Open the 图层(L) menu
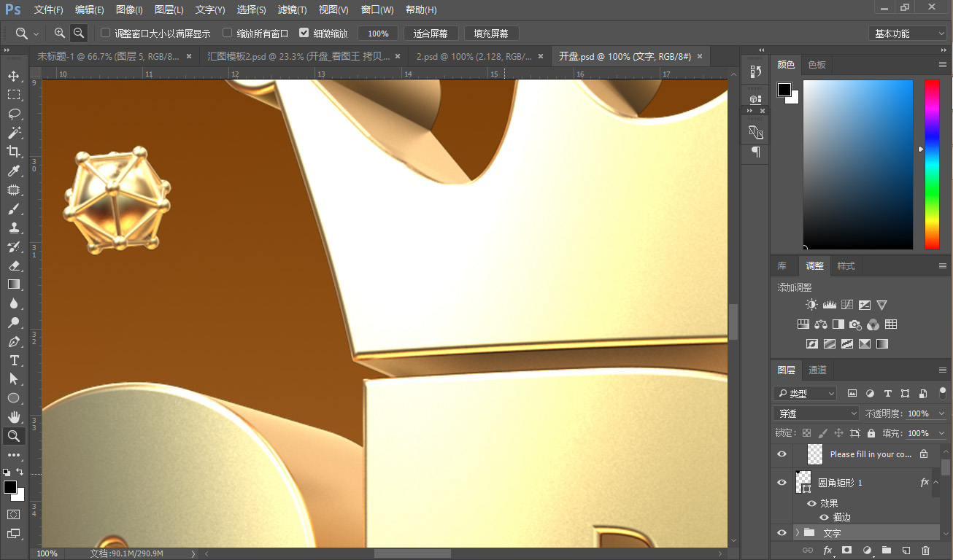Screen dimensions: 953x560 (169, 10)
